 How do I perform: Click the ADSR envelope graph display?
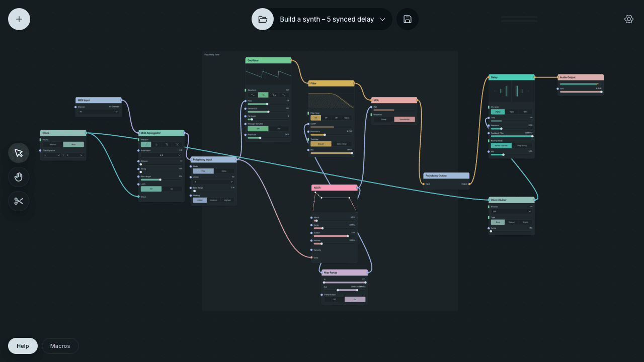(x=334, y=202)
